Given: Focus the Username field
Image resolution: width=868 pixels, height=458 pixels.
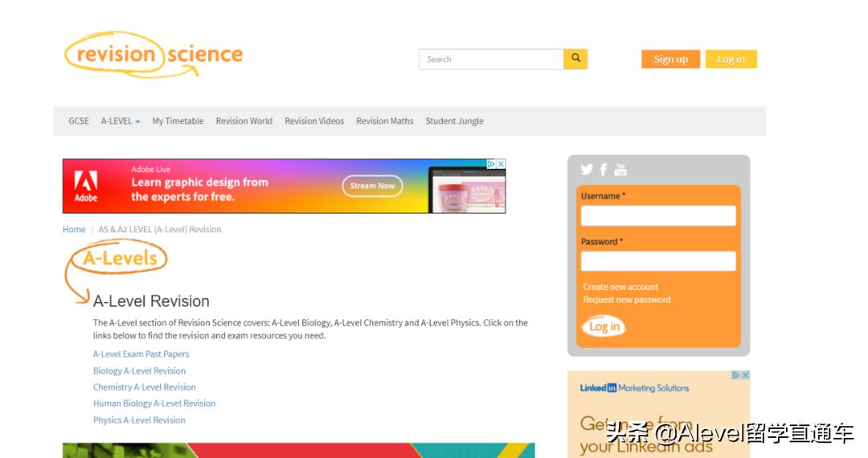Looking at the screenshot, I should coord(658,215).
